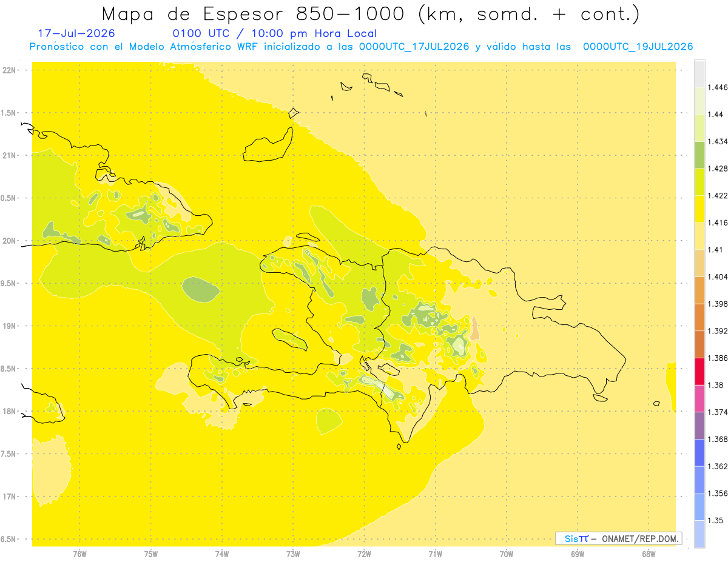Click the light green legend swatch between 1.434 and 1.44
Screen dimensions: 728x562
click(699, 128)
